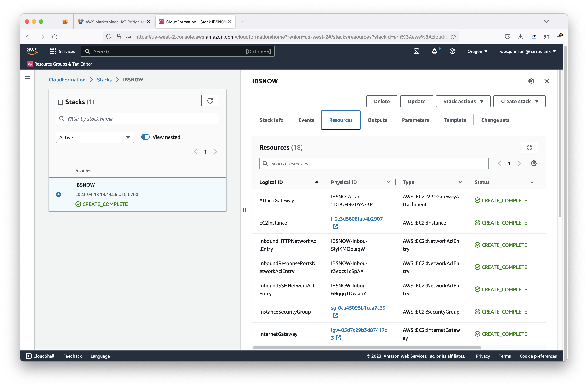Switch to the Events tab

(x=306, y=120)
